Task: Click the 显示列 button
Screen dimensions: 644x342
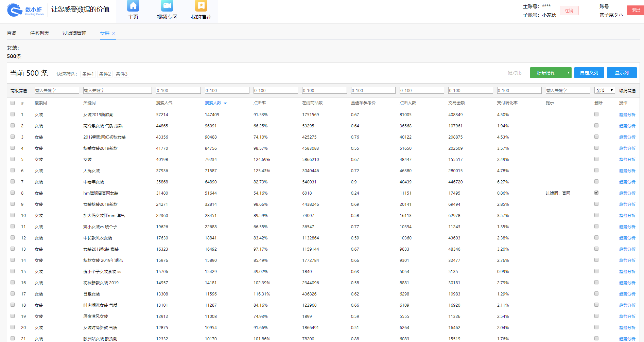Action: tap(622, 73)
